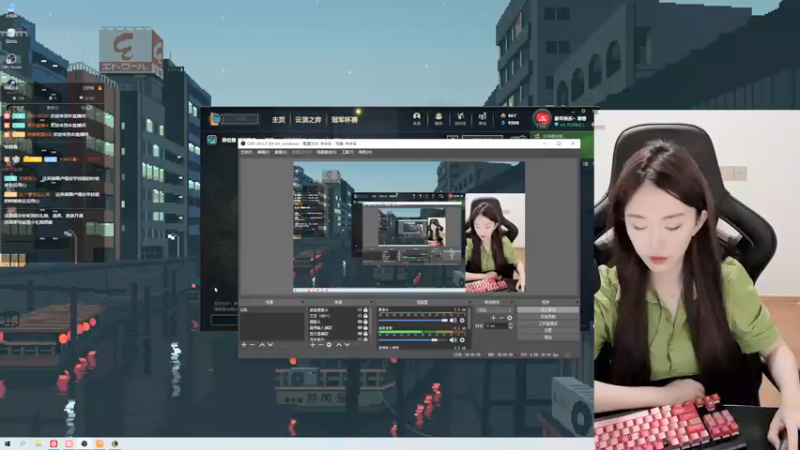
Task: Click the top streaming button in OBS controls
Action: 548,310
